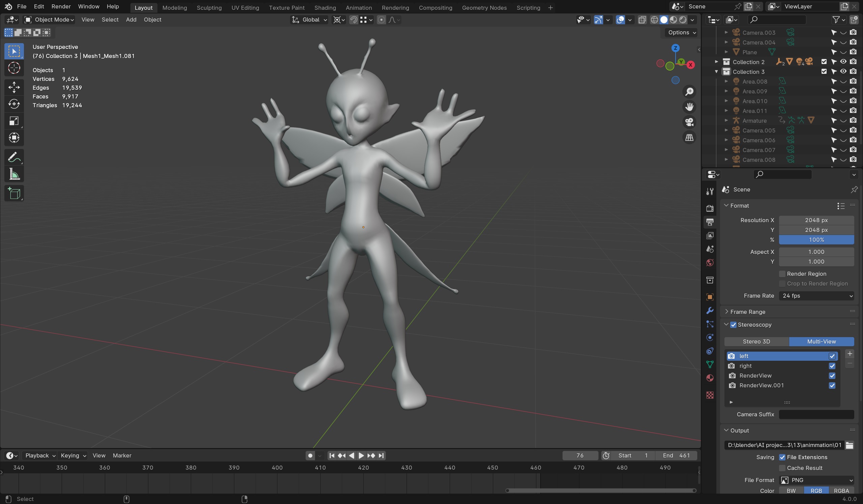
Task: Open the Modifier properties tab
Action: coord(710,310)
